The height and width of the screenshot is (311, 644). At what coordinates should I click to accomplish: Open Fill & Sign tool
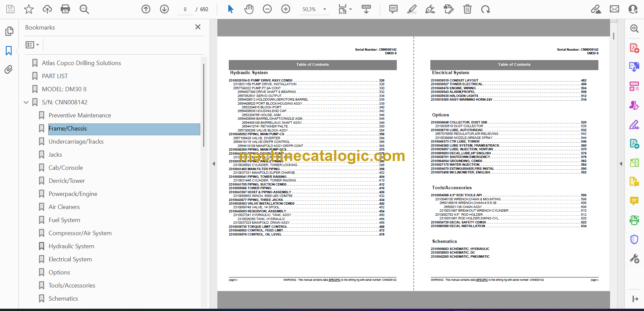pos(634,125)
